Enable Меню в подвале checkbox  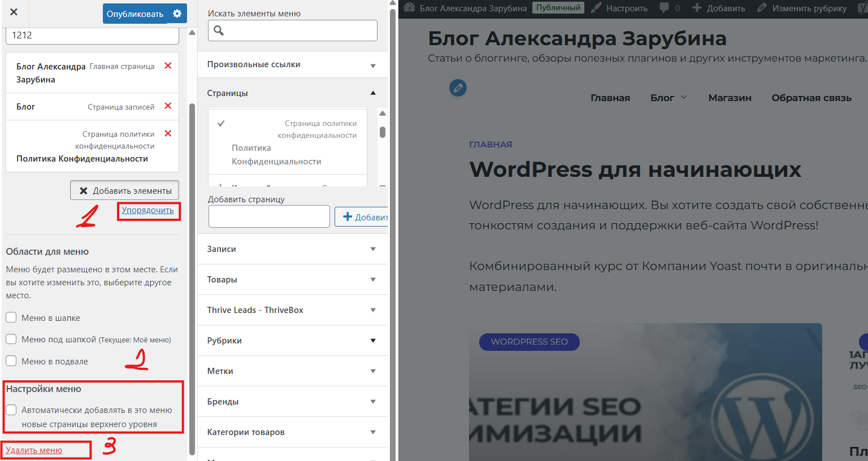tap(11, 360)
